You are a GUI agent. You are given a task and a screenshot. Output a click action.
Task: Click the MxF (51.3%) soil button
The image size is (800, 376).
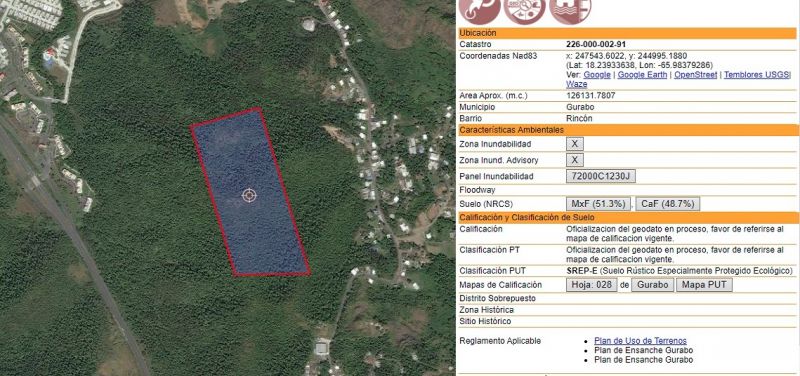click(598, 204)
